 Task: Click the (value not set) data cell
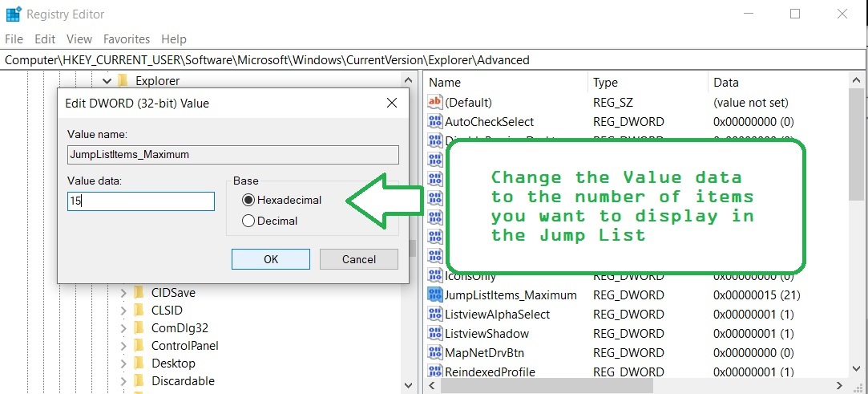(751, 102)
